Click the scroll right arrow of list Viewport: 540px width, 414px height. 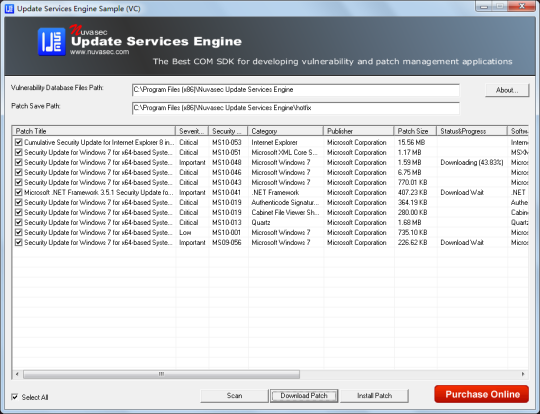pyautogui.click(x=523, y=374)
